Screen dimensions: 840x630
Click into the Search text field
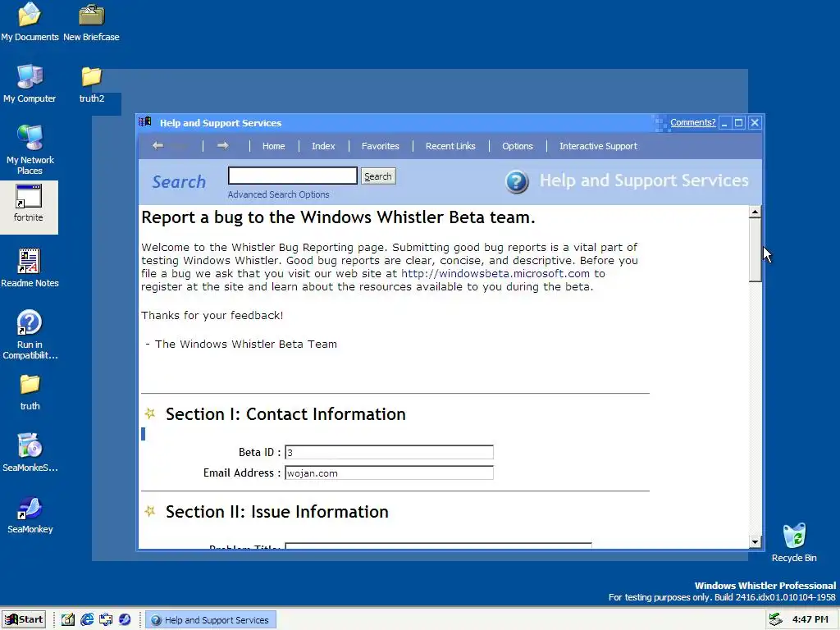pos(293,176)
